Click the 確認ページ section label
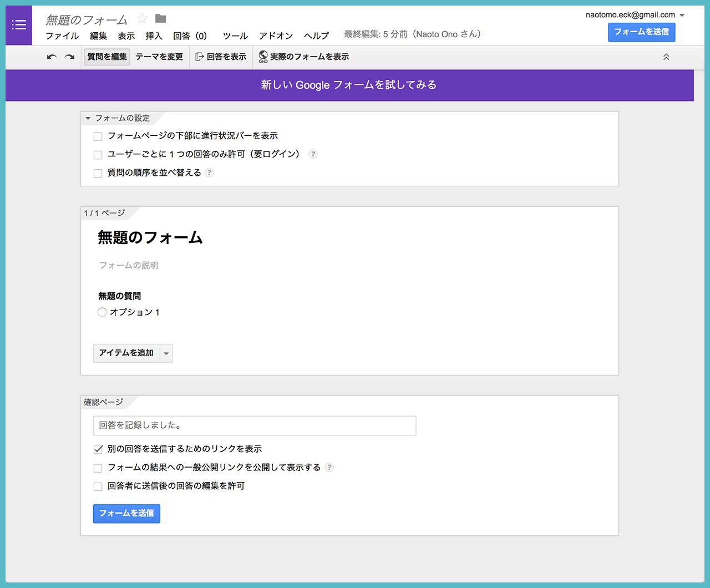This screenshot has height=588, width=710. [103, 402]
